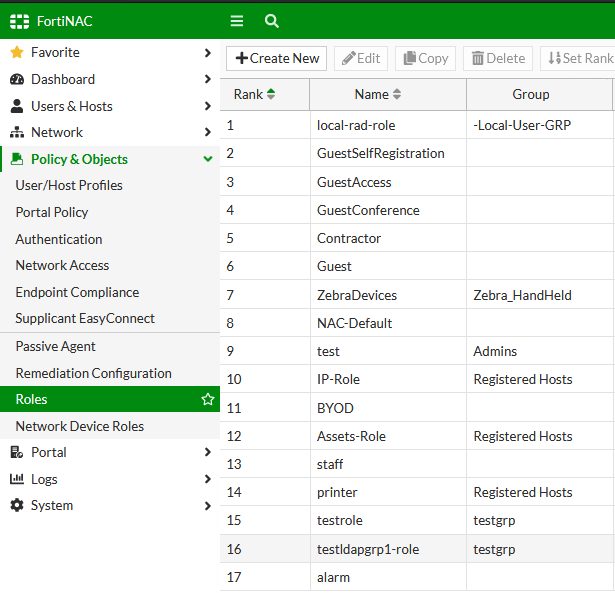Select the Assets-Role row name
This screenshot has height=593, width=615.
tap(351, 436)
